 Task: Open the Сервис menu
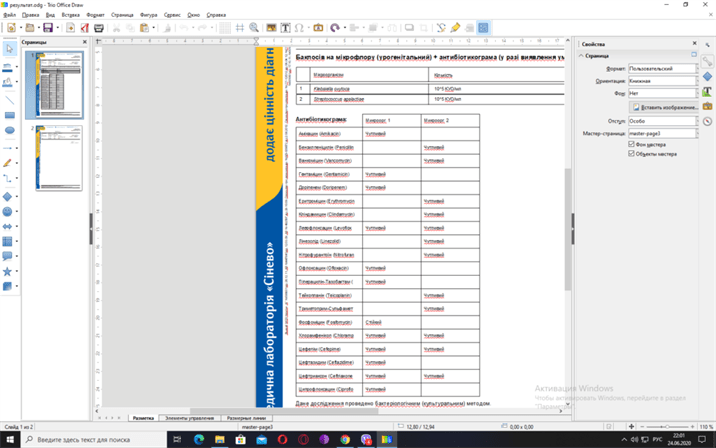(172, 15)
